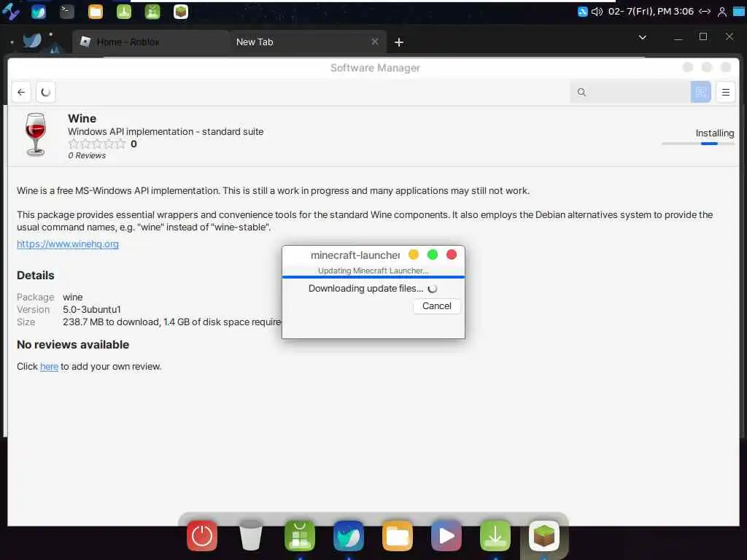
Task: Click the green download icon in the top panel
Action: [124, 12]
